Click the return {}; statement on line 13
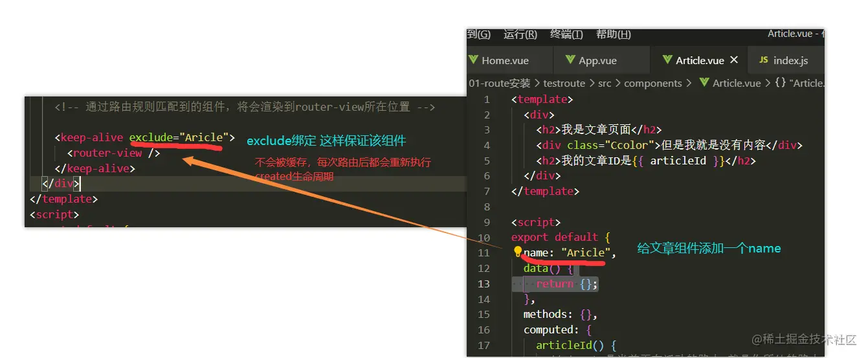The image size is (868, 358). [x=567, y=284]
